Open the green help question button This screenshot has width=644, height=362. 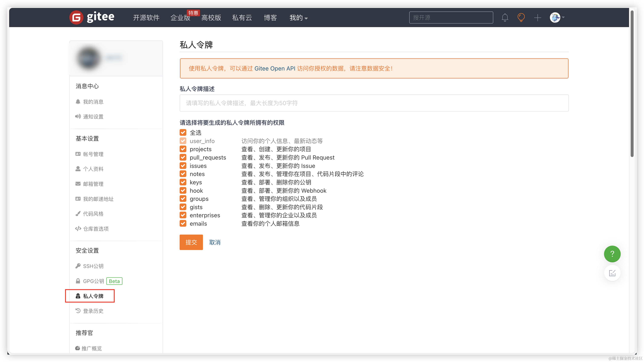612,254
